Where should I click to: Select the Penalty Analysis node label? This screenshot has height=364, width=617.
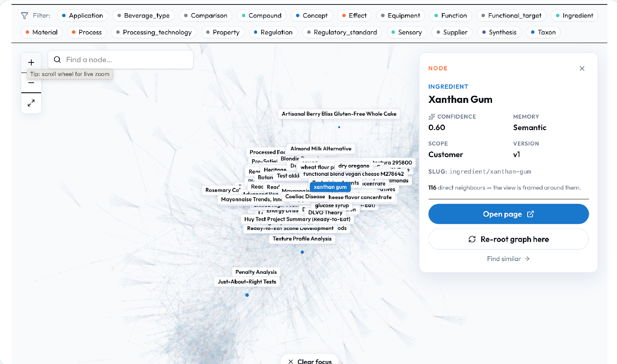click(256, 272)
